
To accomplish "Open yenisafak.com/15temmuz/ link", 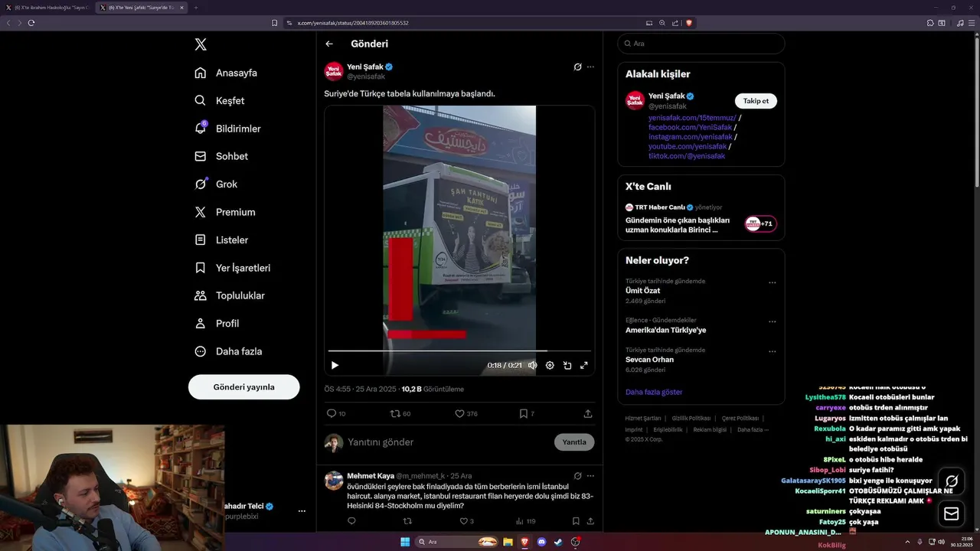I will point(692,118).
